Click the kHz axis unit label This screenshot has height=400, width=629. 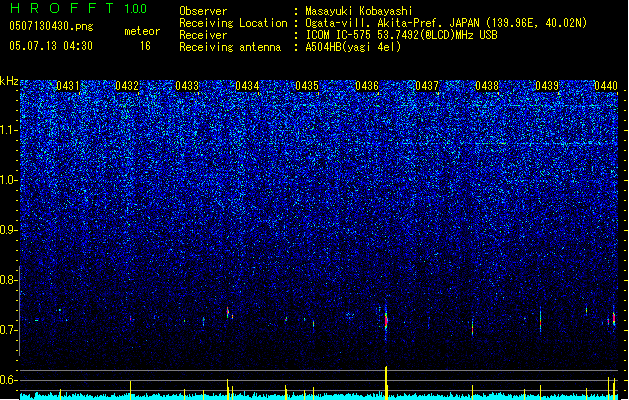9,81
